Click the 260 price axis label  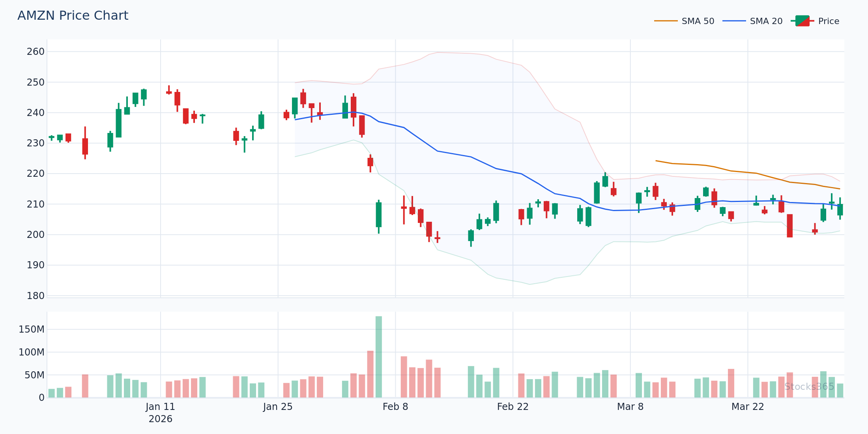pyautogui.click(x=36, y=52)
